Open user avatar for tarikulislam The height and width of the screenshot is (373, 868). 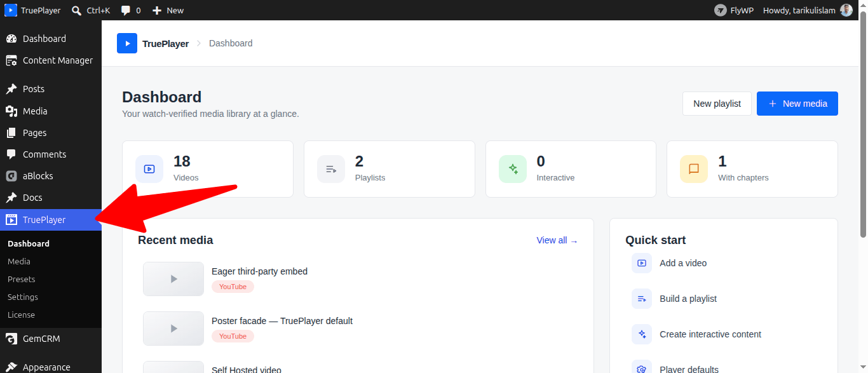846,10
